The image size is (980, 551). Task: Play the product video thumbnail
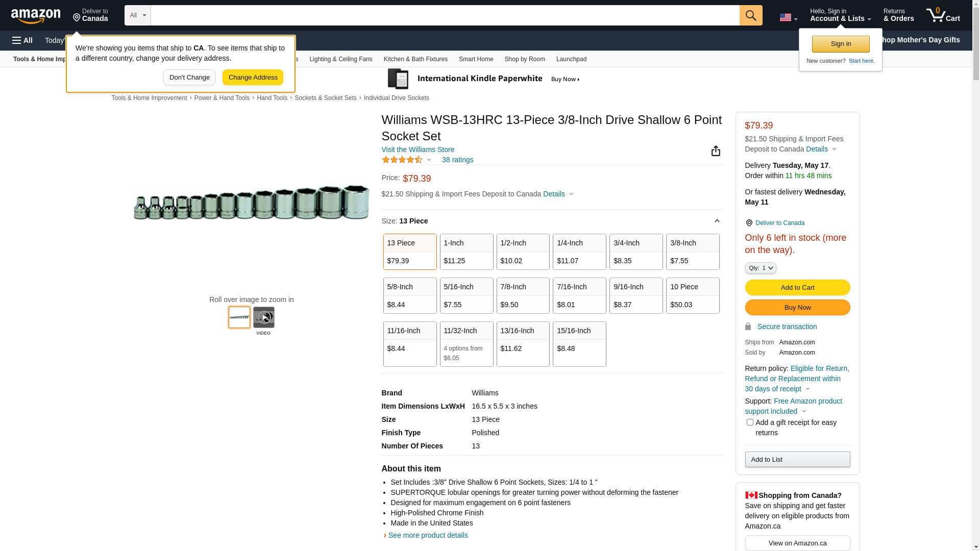(x=263, y=317)
